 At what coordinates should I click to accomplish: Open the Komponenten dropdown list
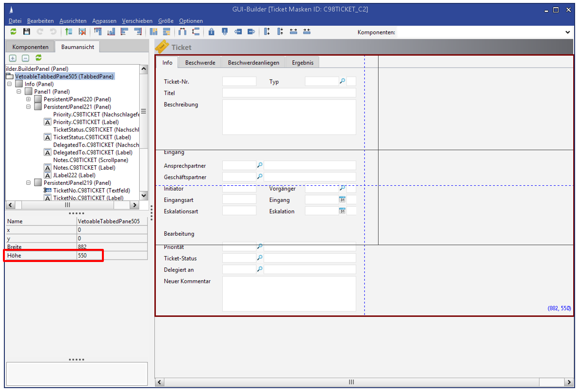568,33
